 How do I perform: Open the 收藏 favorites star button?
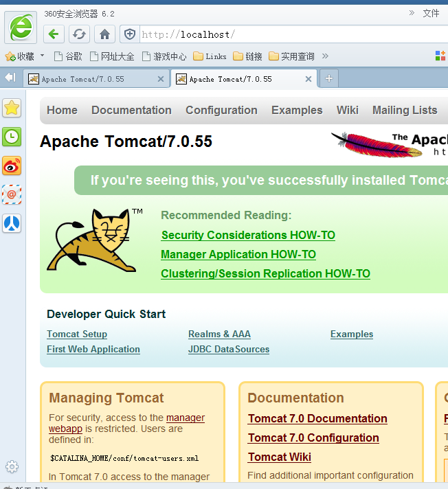pos(19,56)
